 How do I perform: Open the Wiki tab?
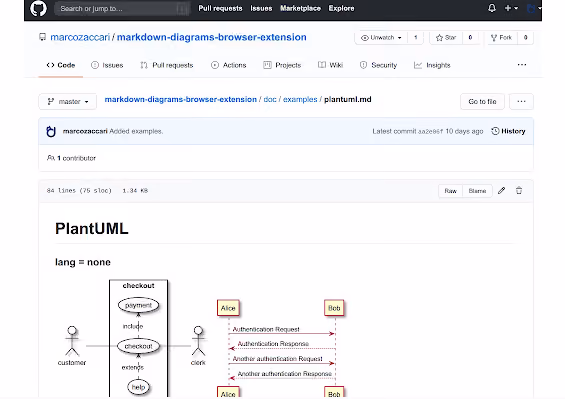pos(330,65)
